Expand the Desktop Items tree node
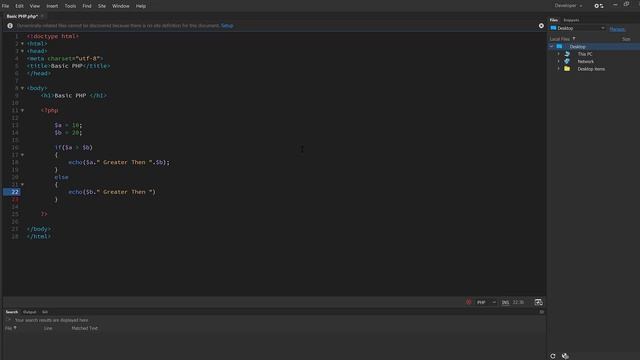The image size is (640, 360). [x=559, y=69]
